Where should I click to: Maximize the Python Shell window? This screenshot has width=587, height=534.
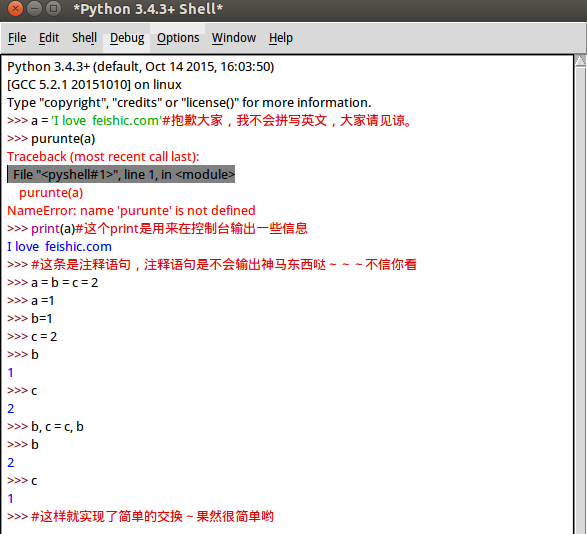[54, 9]
